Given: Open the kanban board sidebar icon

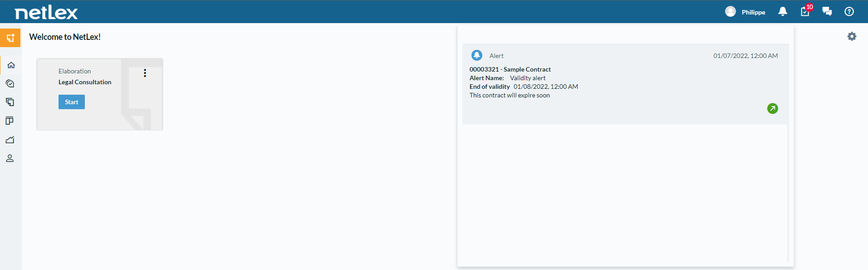Looking at the screenshot, I should pyautogui.click(x=10, y=121).
